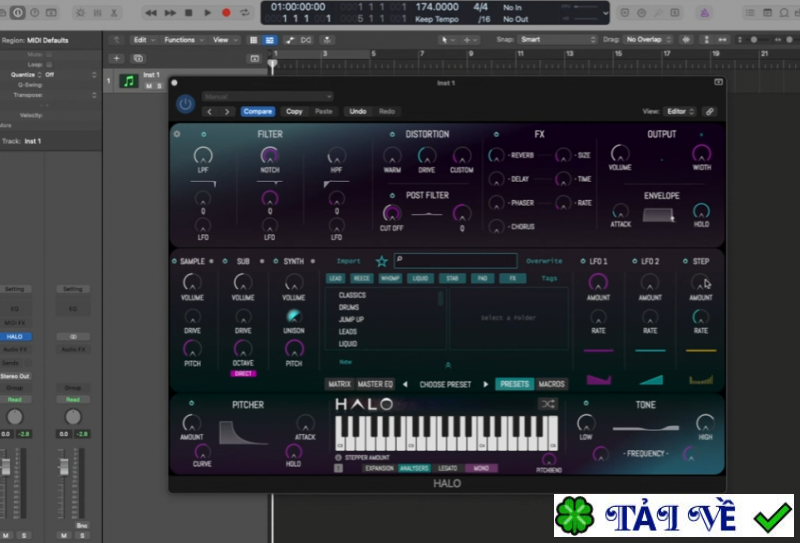Click the green instrument icon on track 1
The width and height of the screenshot is (800, 543).
click(x=128, y=81)
